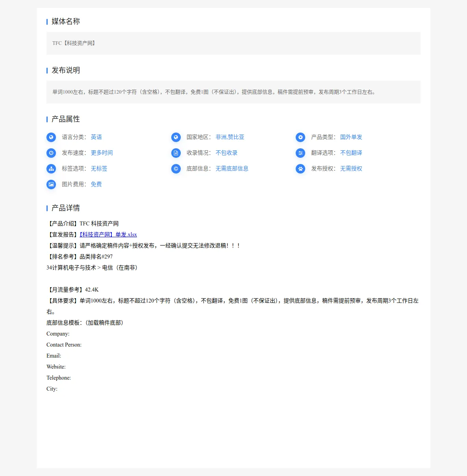The image size is (467, 476).
Task: Click the Website: template line
Action: [x=56, y=367]
